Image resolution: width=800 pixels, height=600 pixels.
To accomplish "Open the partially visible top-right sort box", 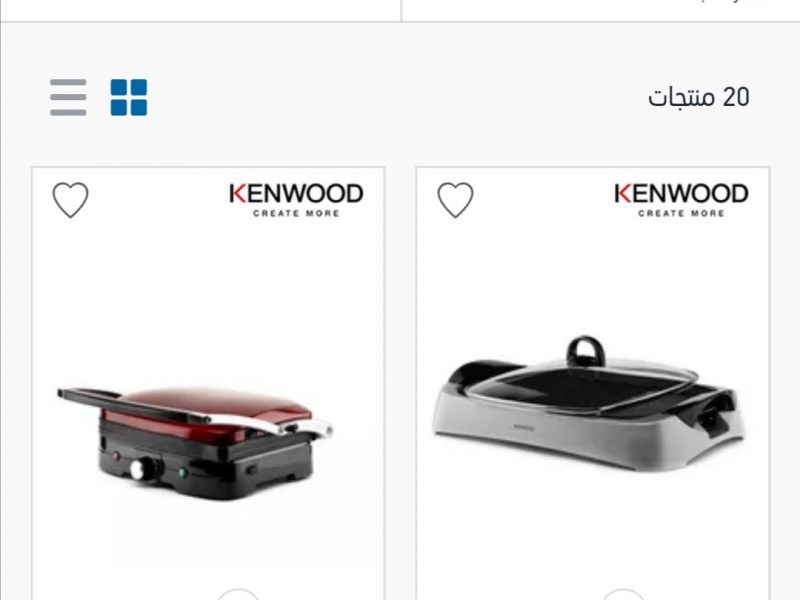I will [x=601, y=10].
